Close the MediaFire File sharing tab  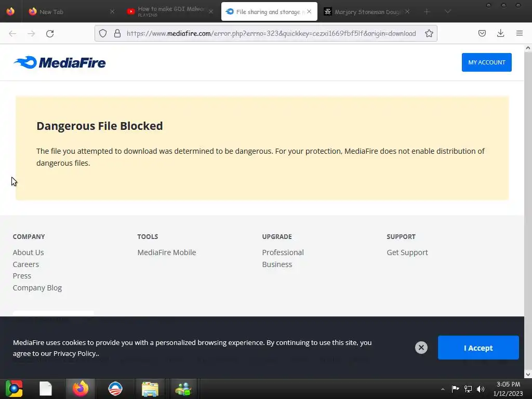[309, 11]
